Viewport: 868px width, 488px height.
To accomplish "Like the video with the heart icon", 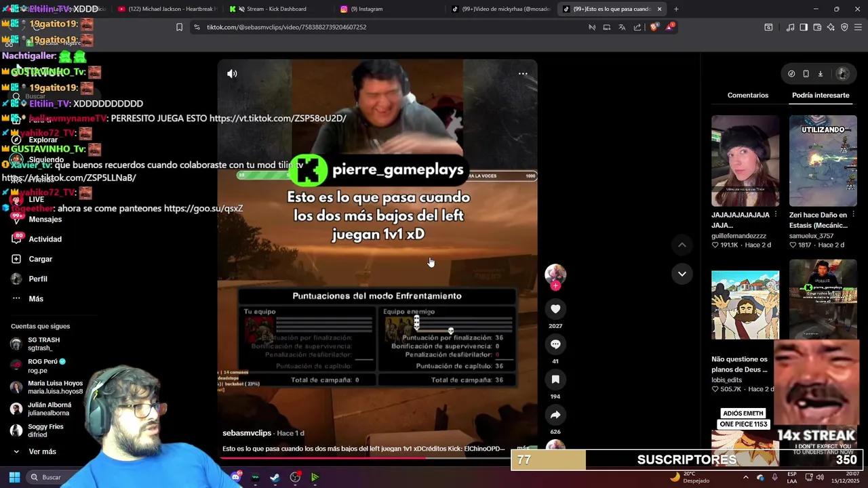I will click(x=555, y=309).
